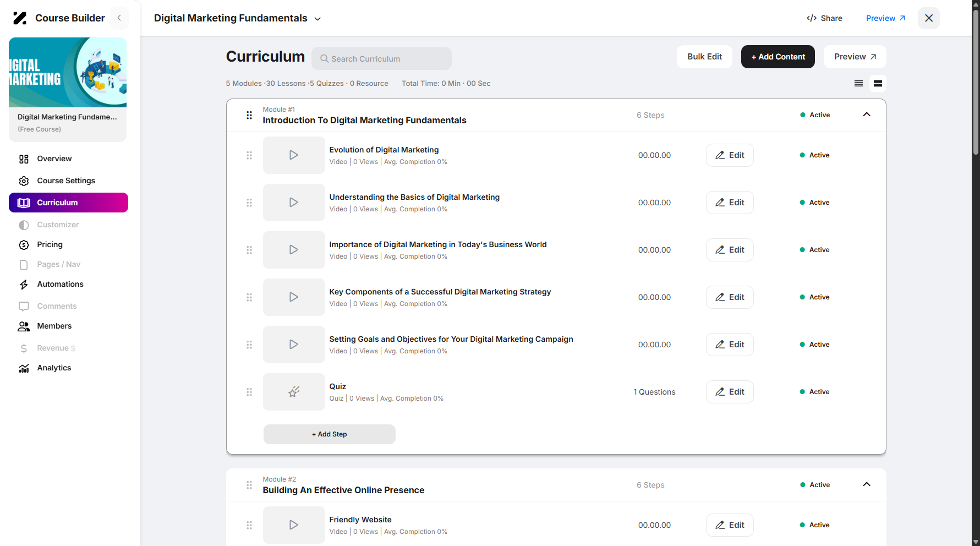Screen dimensions: 980x546
Task: Click the Analytics chart icon
Action: pyautogui.click(x=24, y=368)
